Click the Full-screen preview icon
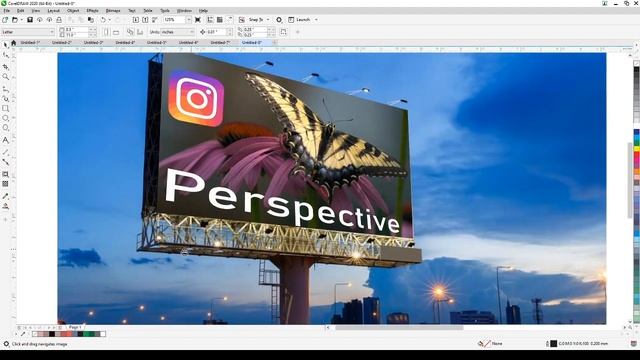 click(198, 20)
